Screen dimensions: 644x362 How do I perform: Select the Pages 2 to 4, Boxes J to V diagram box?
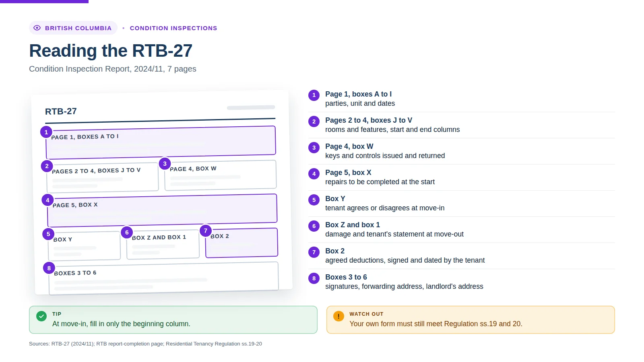coord(103,177)
